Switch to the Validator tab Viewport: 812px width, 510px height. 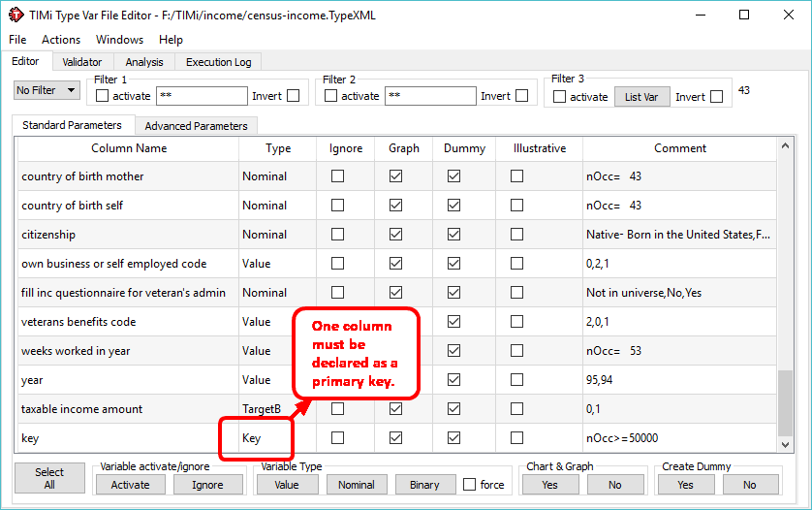81,62
